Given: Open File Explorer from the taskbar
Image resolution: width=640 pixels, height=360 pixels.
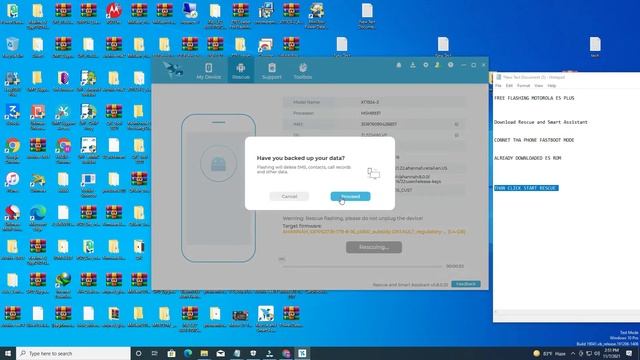Looking at the screenshot, I should (x=204, y=353).
